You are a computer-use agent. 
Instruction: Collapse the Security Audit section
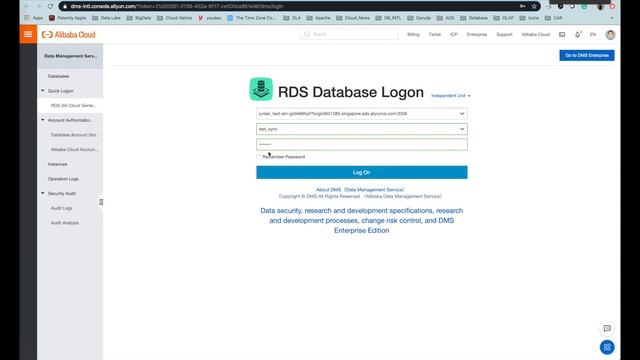42,193
